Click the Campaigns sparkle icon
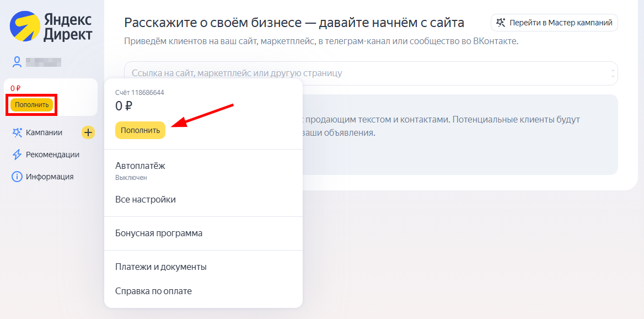 coord(17,132)
